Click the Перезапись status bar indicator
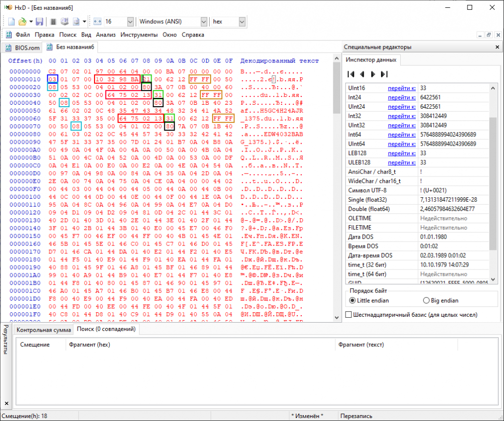The width and height of the screenshot is (504, 421). [x=356, y=416]
